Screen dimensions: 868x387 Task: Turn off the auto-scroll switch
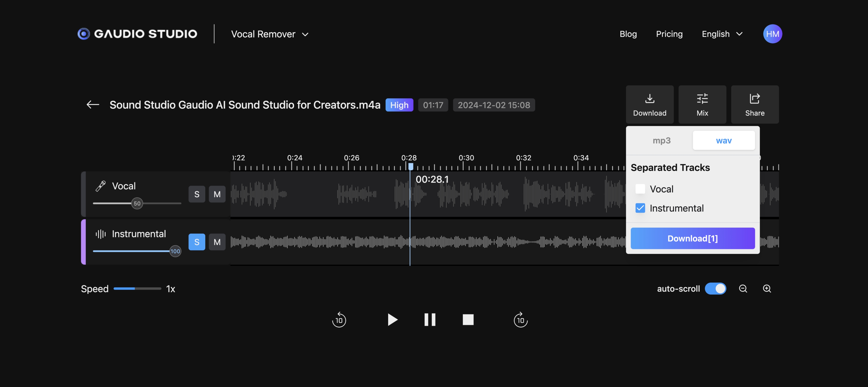coord(716,289)
